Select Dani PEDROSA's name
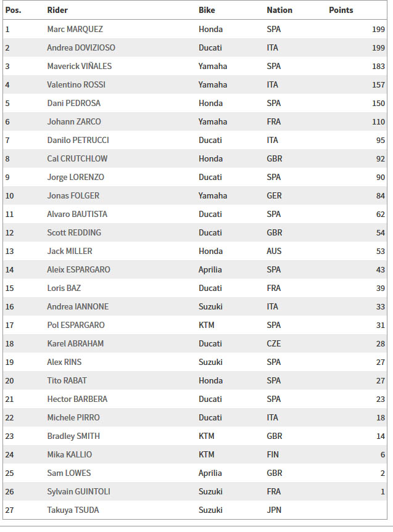Viewport: 393px width, 532px height. tap(73, 103)
